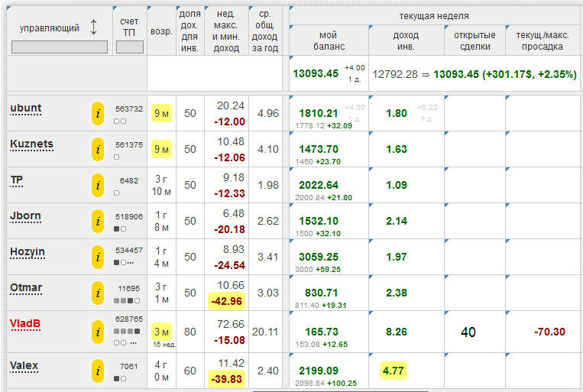
Task: Open info icon for Otmar manager
Action: (x=98, y=293)
